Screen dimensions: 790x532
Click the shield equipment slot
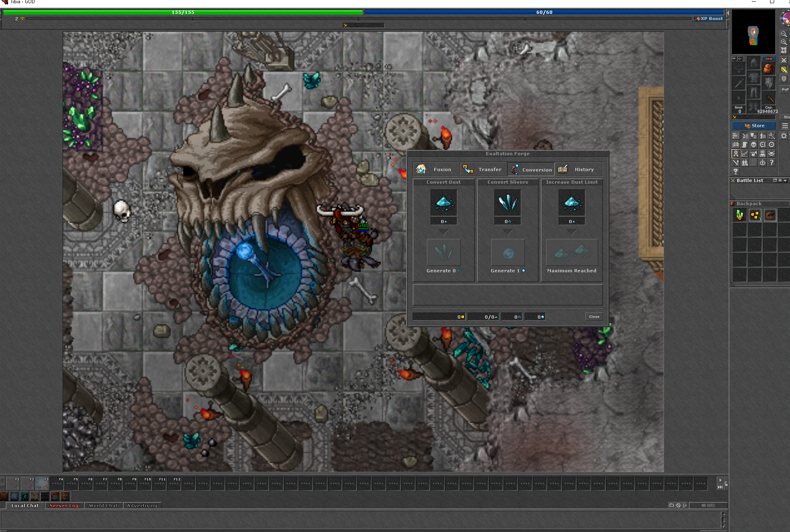click(x=768, y=84)
